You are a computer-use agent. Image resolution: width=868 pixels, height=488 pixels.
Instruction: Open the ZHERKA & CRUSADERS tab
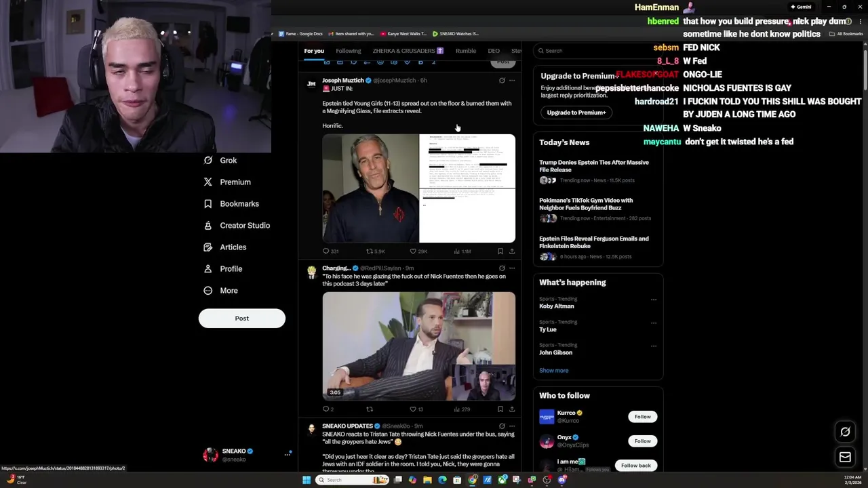[408, 51]
